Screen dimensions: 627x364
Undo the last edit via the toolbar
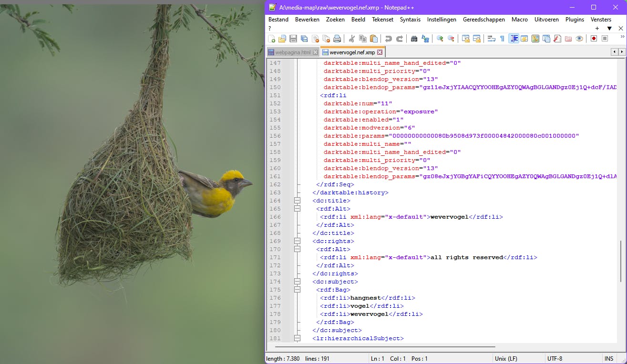pyautogui.click(x=389, y=39)
